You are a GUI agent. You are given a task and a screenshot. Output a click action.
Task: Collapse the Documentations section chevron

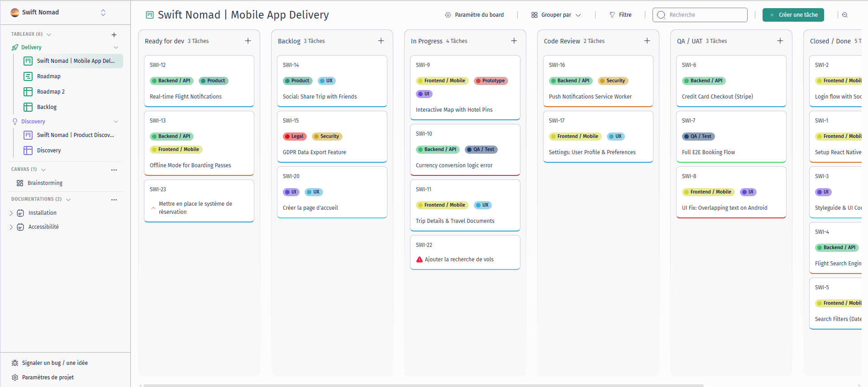(68, 199)
